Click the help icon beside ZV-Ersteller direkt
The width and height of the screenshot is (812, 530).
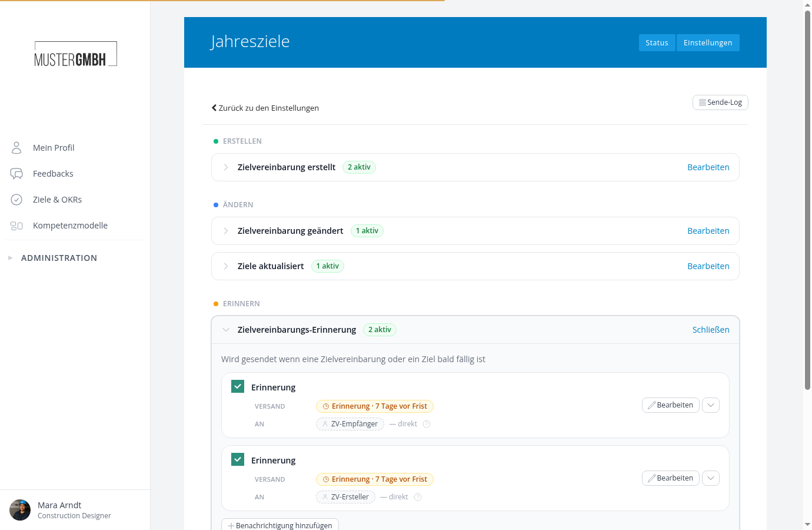[418, 497]
